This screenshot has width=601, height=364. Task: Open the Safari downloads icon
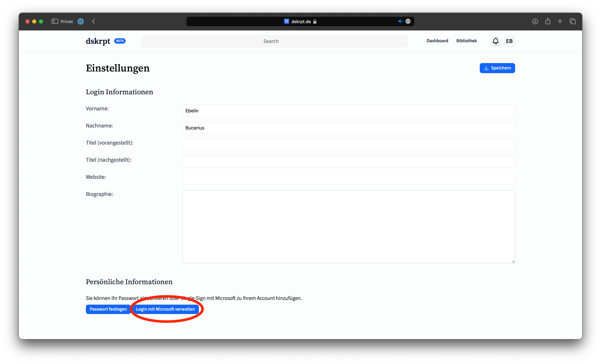tap(535, 21)
